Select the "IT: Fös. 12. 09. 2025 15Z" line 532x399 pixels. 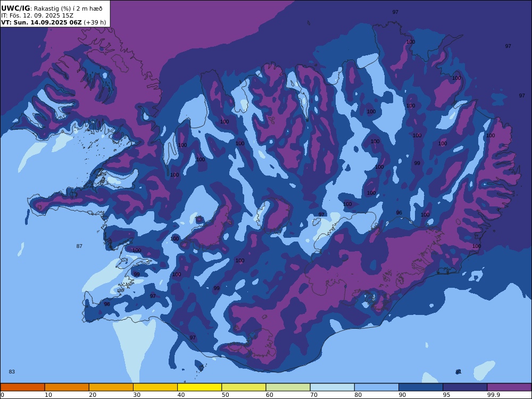point(37,15)
